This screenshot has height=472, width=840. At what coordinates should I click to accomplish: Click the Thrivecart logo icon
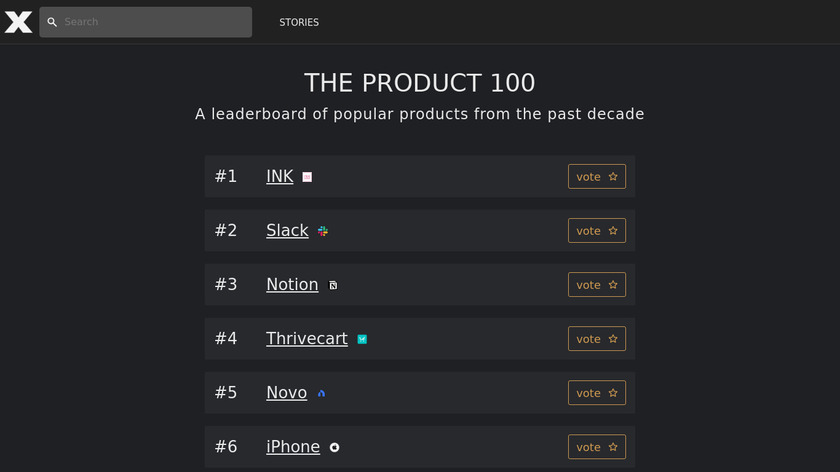coord(362,339)
